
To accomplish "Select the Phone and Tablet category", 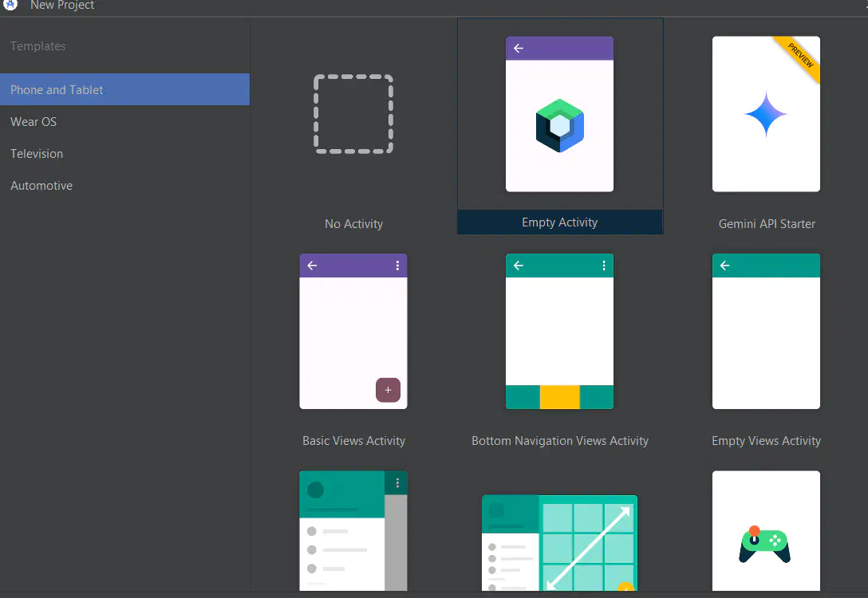I will click(124, 89).
